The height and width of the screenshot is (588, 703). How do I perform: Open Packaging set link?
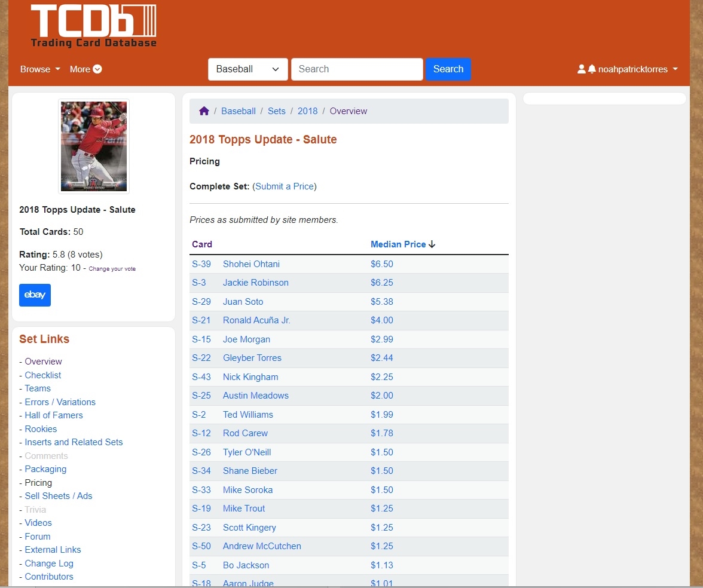(x=45, y=469)
